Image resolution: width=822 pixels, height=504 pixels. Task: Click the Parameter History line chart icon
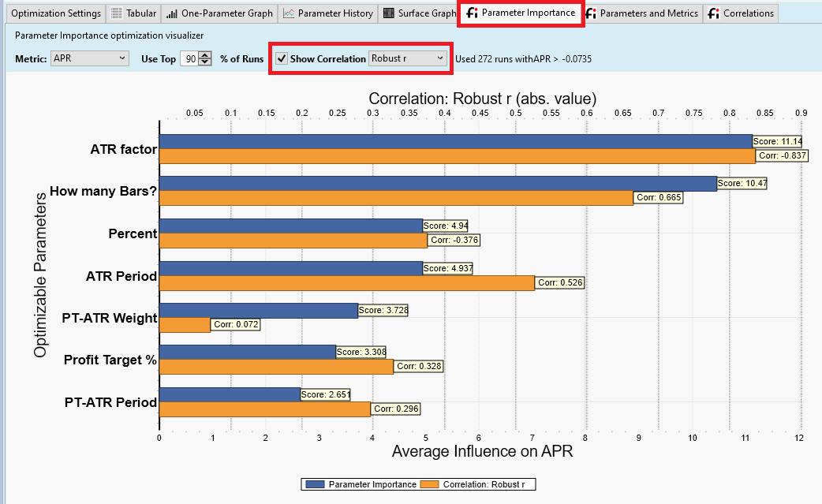click(289, 13)
